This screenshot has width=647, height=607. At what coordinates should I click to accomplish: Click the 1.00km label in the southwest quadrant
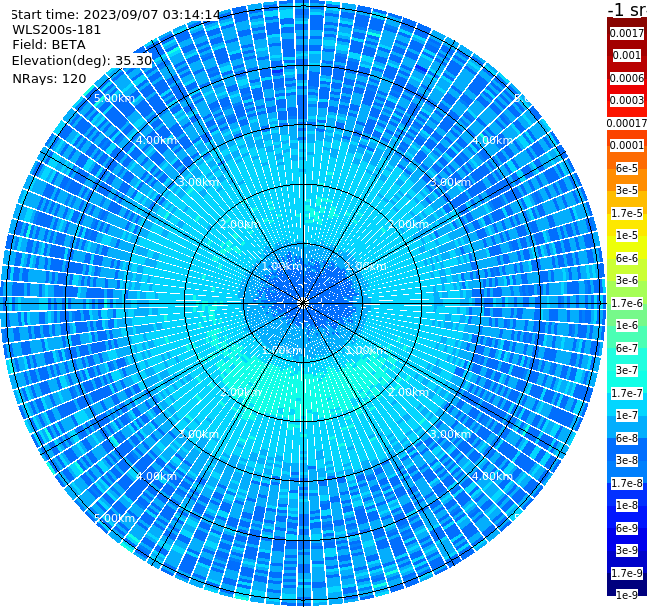click(x=283, y=351)
